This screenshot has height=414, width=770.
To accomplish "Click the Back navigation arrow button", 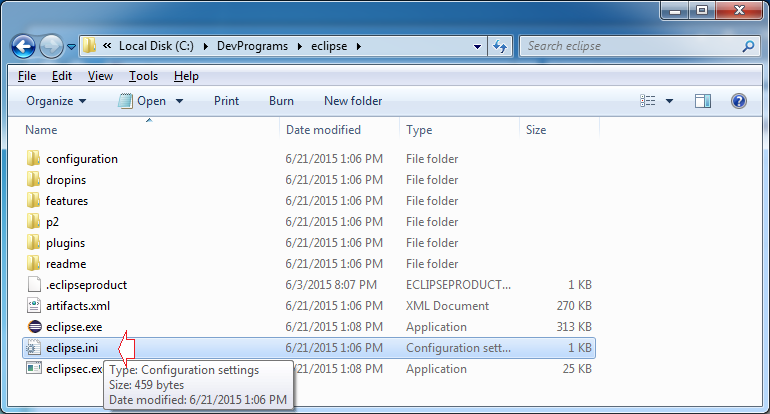I will [x=24, y=46].
